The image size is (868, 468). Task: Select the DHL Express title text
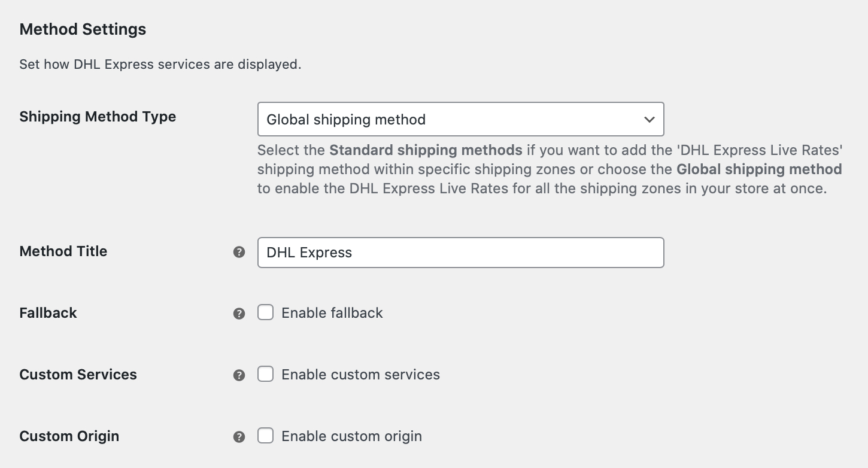tap(309, 252)
